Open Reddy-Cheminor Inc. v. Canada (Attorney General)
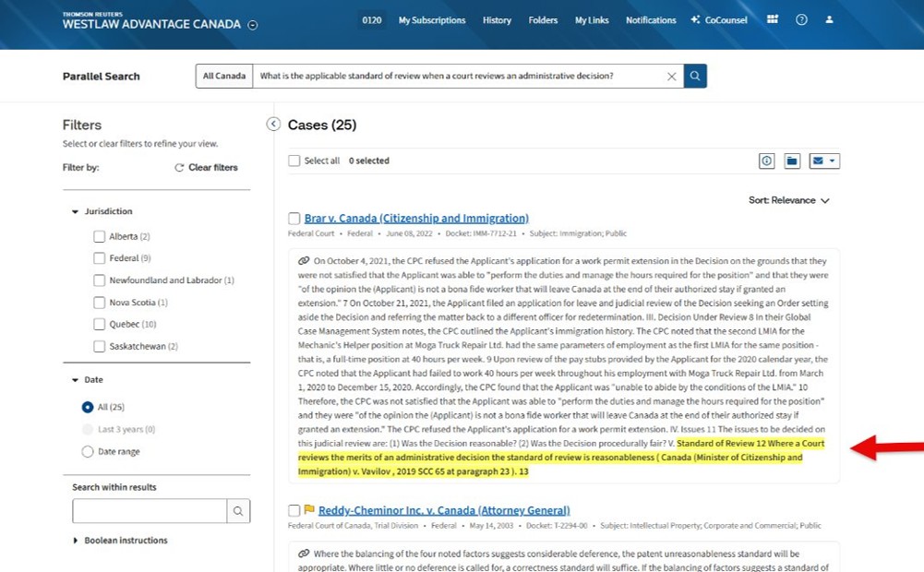 pos(444,510)
